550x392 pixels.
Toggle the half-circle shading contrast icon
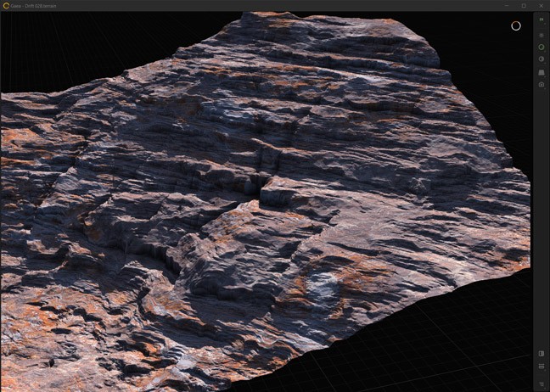coord(542,59)
